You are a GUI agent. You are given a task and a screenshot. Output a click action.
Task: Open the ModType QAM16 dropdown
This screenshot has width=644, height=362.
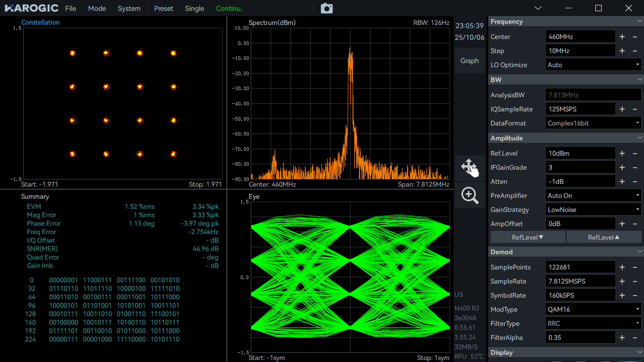pyautogui.click(x=593, y=309)
